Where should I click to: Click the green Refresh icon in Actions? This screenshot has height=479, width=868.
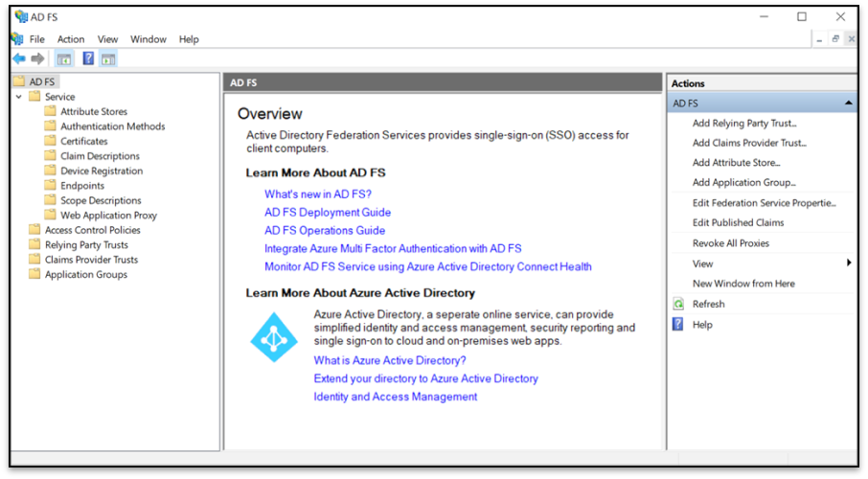tap(678, 304)
